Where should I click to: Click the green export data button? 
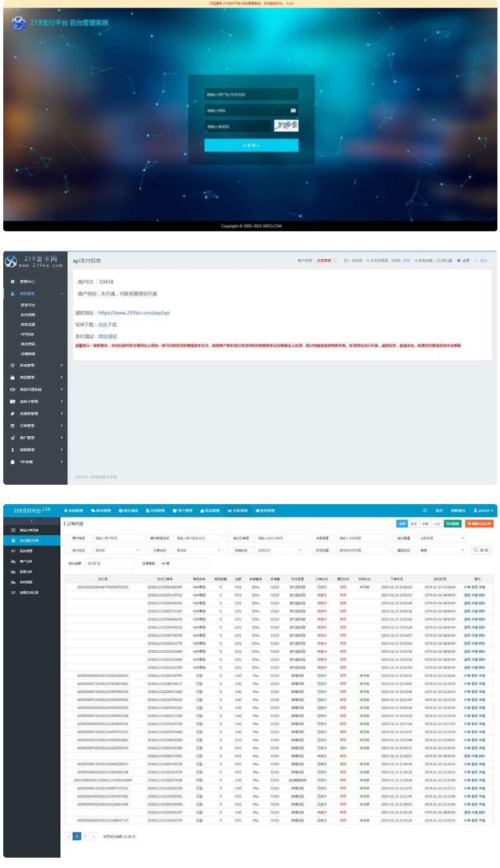pyautogui.click(x=453, y=524)
